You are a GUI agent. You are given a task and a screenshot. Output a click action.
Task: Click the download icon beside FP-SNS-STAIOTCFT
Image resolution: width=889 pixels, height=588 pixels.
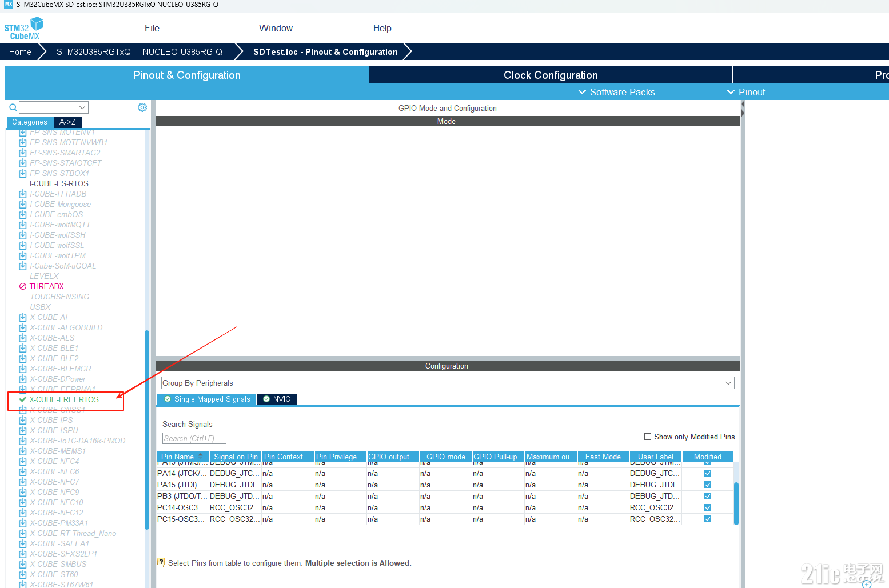(23, 163)
